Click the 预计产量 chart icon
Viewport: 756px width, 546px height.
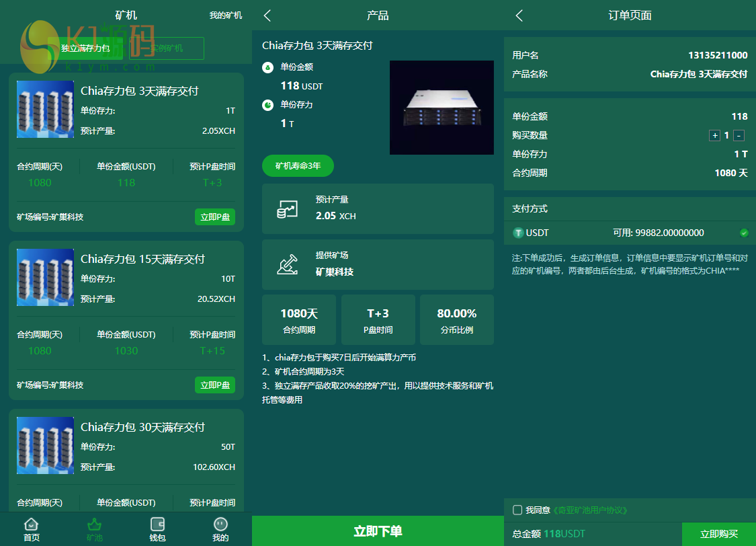point(288,209)
